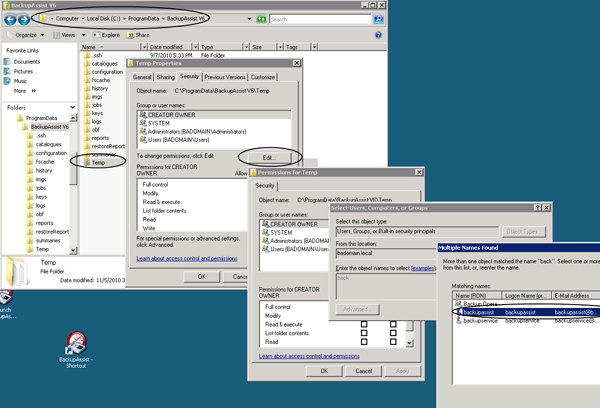Click Cancel in Permissions for Temp dialog

coord(364,371)
